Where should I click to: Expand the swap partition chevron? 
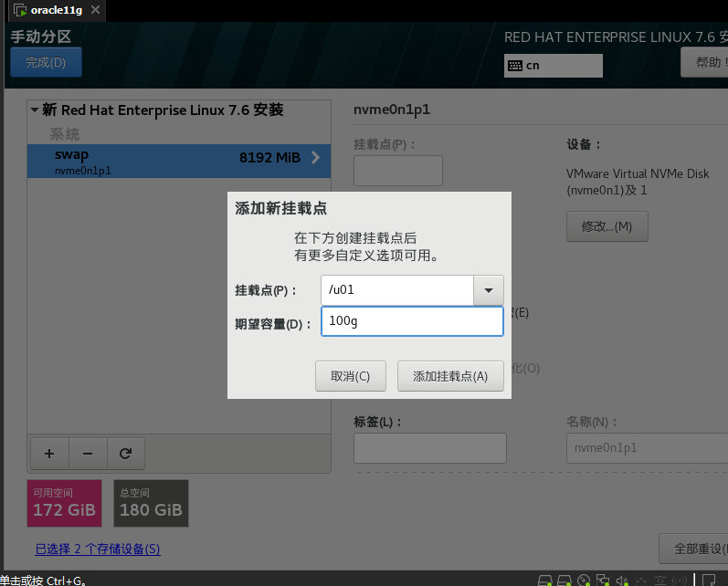(x=316, y=158)
